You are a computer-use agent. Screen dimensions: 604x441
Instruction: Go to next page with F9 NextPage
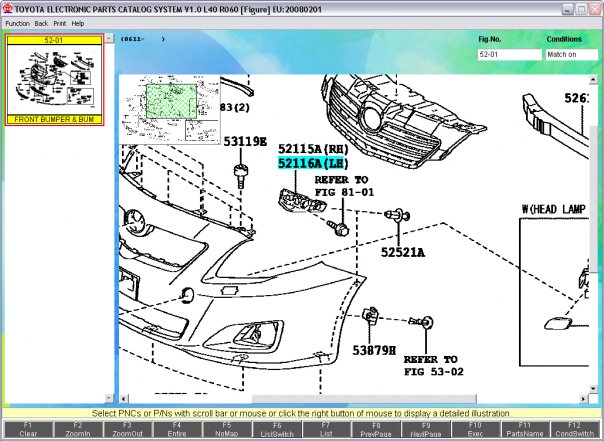[x=426, y=429]
